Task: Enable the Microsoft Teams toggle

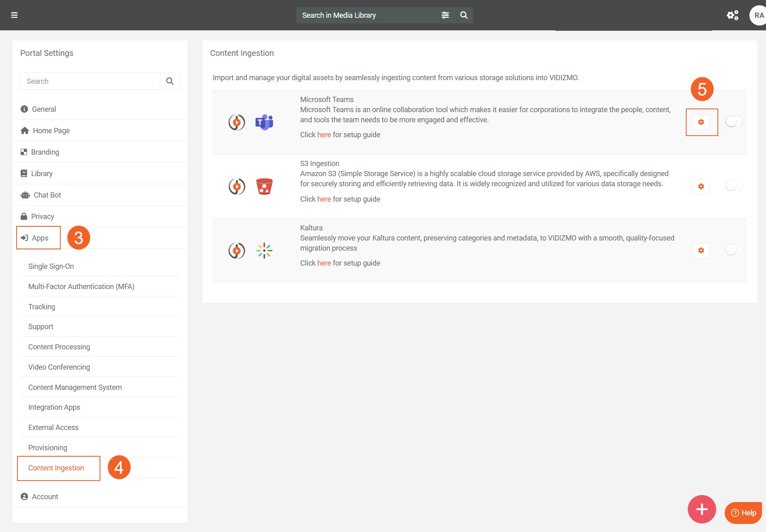Action: [x=734, y=121]
